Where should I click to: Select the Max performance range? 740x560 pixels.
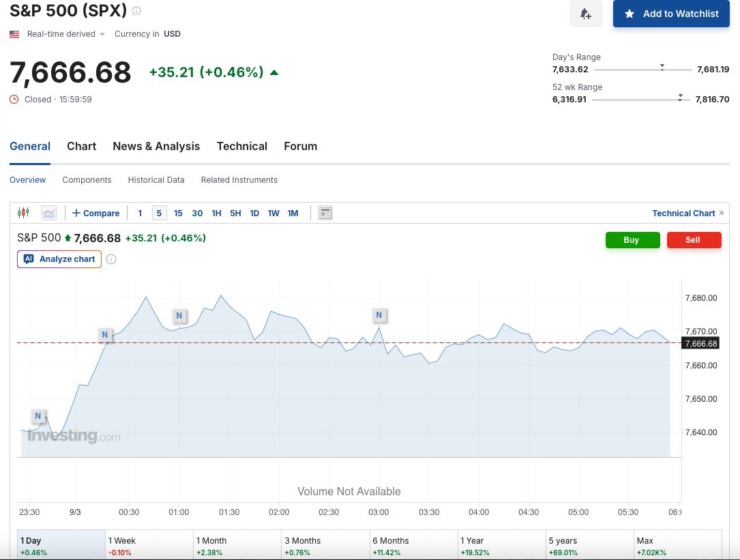(678, 546)
